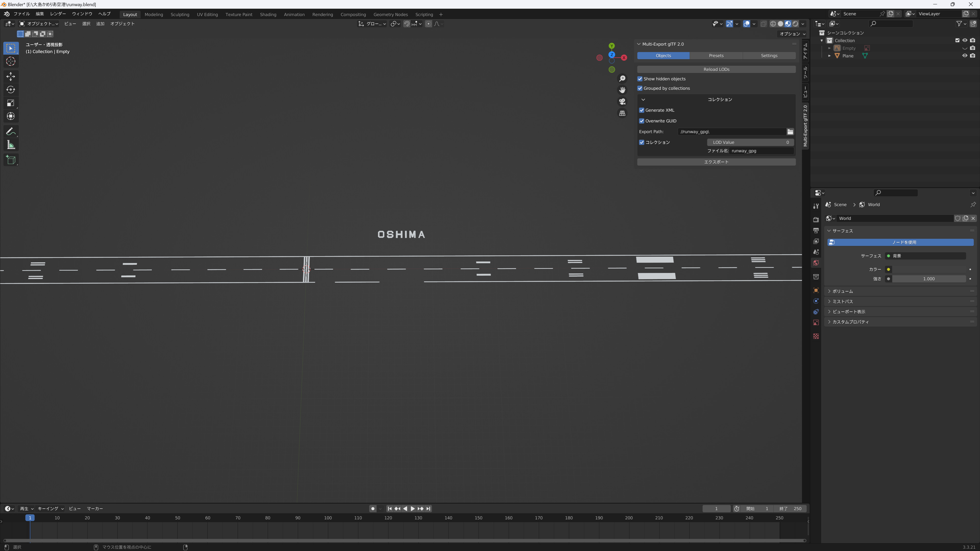Select the Transform tool
Viewport: 980px width, 551px height.
[11, 116]
